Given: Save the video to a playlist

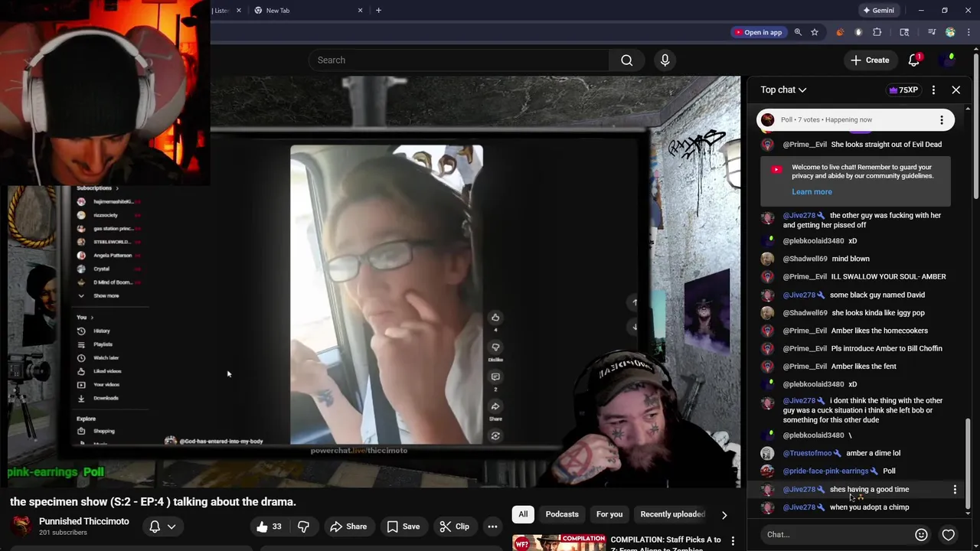Looking at the screenshot, I should point(403,527).
